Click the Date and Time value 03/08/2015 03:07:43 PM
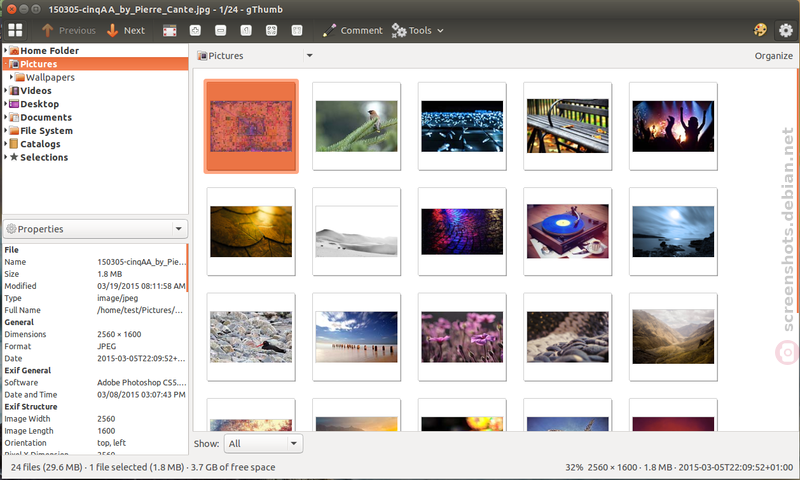Image resolution: width=800 pixels, height=480 pixels. click(141, 394)
